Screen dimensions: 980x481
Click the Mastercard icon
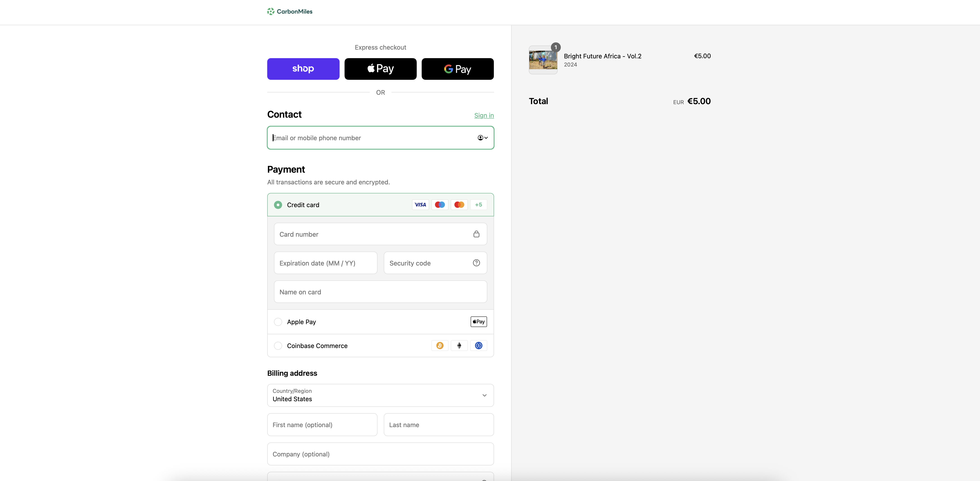pos(459,205)
